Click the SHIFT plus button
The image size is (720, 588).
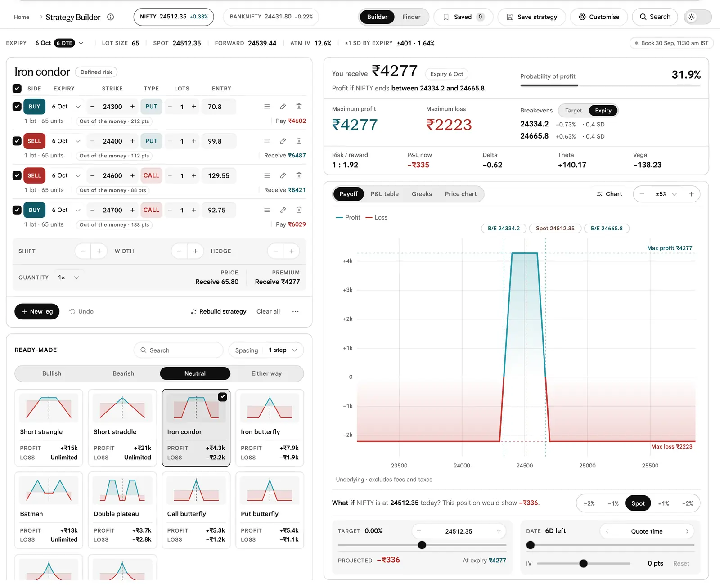[x=99, y=251]
